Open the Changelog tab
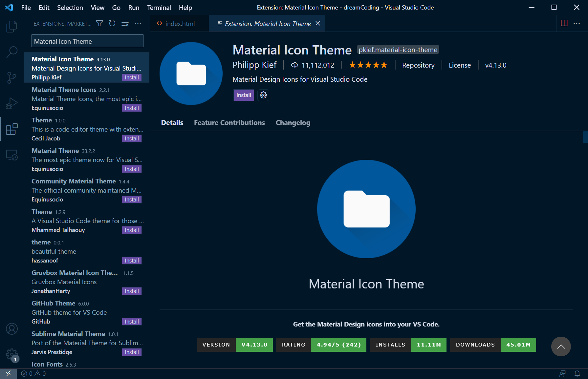588x379 pixels. pyautogui.click(x=293, y=122)
